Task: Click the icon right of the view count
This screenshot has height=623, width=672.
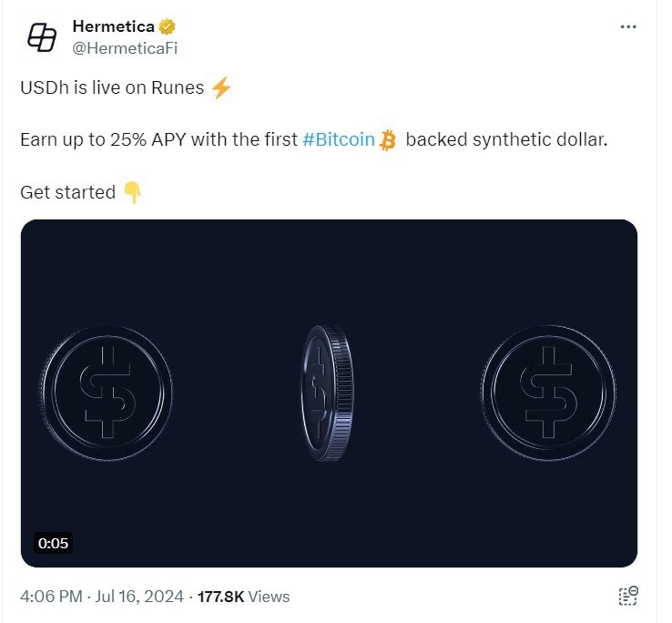Action: click(x=627, y=597)
